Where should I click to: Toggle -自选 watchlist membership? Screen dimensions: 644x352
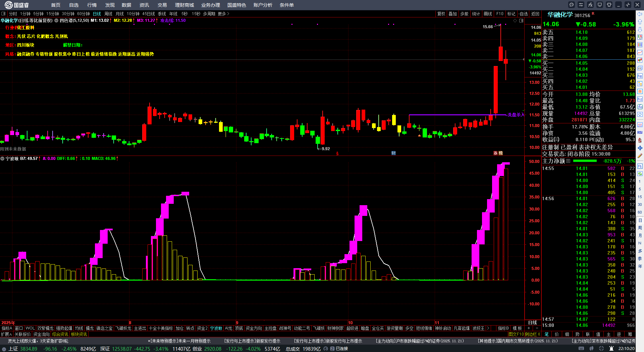pyautogui.click(x=523, y=14)
